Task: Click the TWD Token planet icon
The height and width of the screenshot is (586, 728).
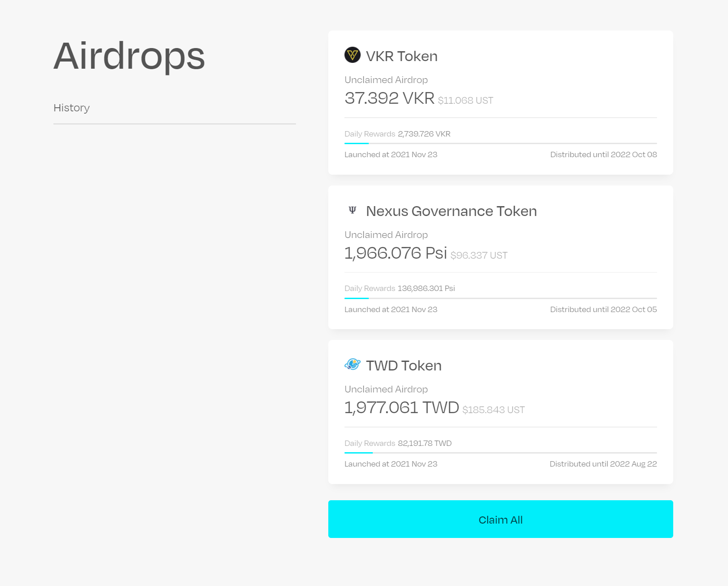Action: [353, 364]
